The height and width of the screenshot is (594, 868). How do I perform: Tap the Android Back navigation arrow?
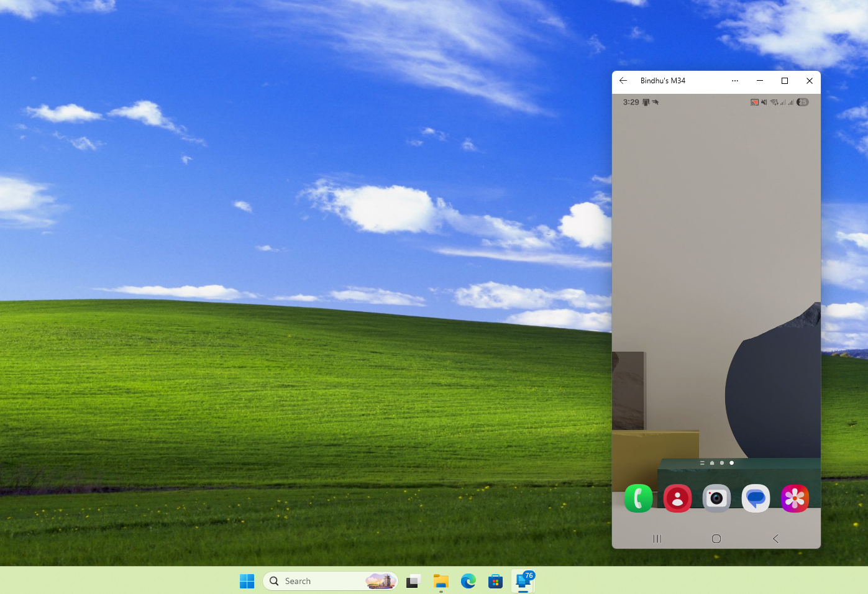click(775, 539)
